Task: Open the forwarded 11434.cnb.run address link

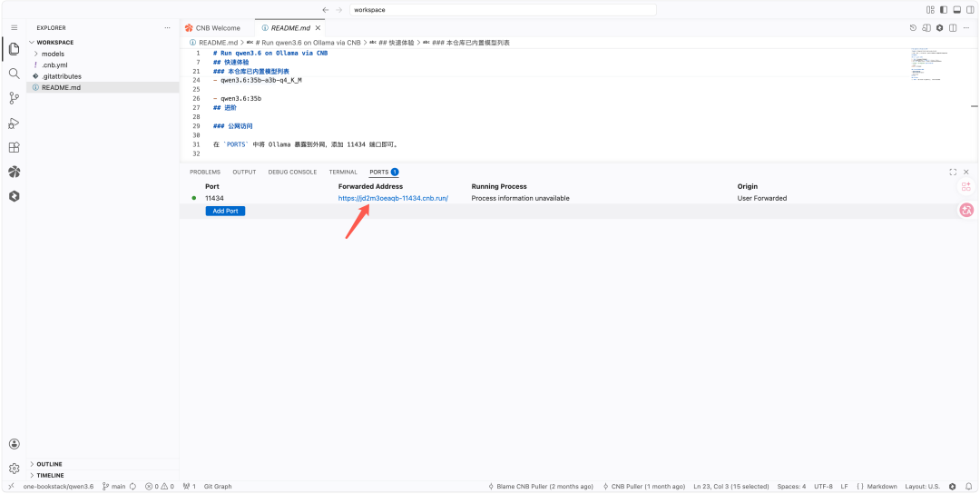Action: tap(393, 198)
